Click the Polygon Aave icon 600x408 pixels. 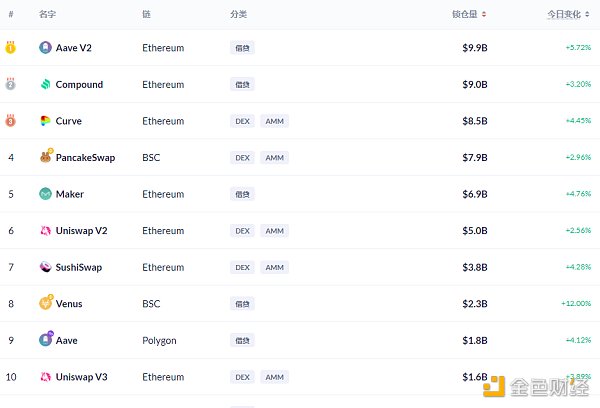pos(45,340)
